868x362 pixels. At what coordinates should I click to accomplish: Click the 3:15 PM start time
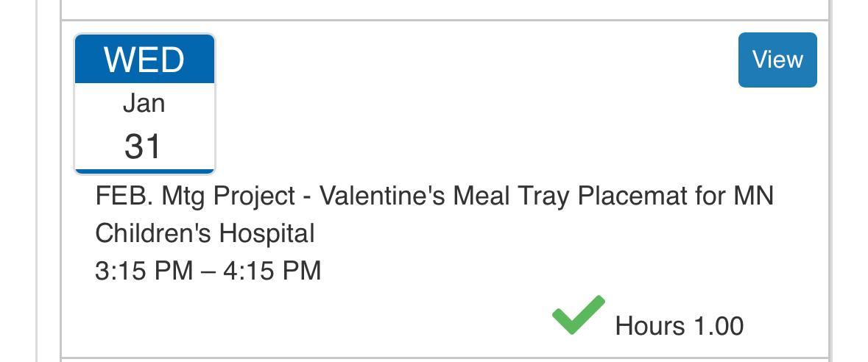[x=144, y=270]
